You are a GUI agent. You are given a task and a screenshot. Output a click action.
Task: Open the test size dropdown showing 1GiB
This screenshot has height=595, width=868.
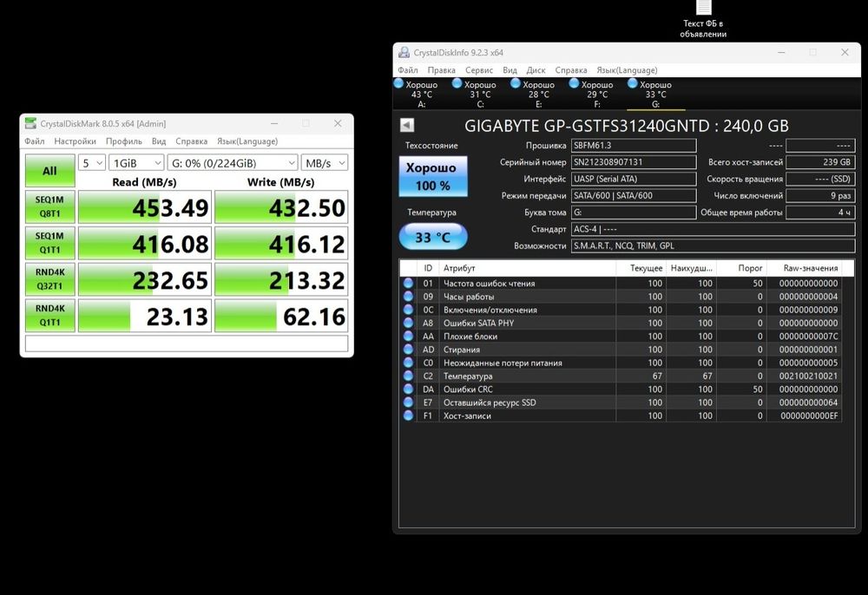point(136,163)
